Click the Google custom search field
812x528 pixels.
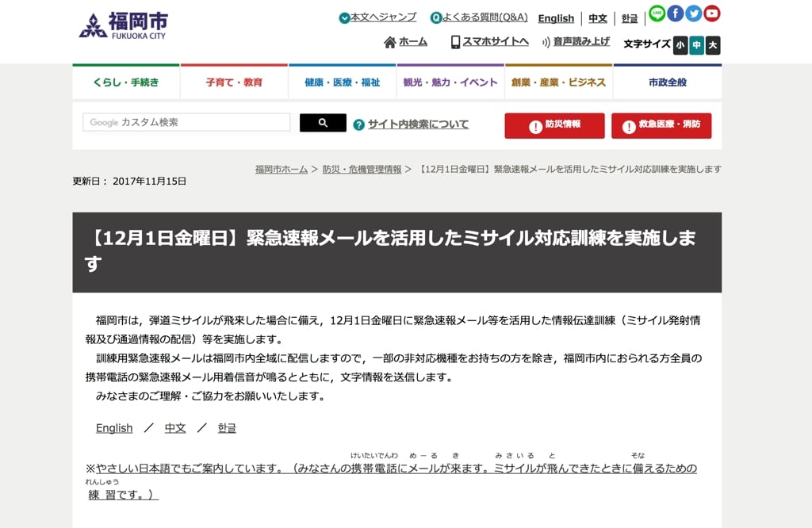186,122
